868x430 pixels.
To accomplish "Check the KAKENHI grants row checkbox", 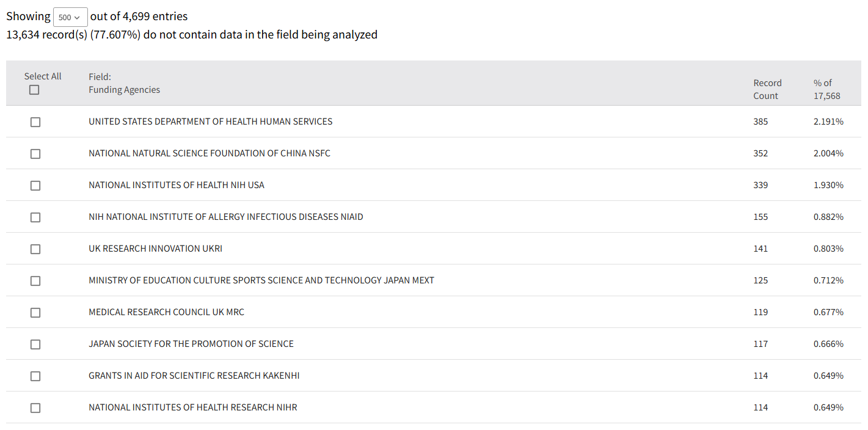I will pyautogui.click(x=35, y=376).
